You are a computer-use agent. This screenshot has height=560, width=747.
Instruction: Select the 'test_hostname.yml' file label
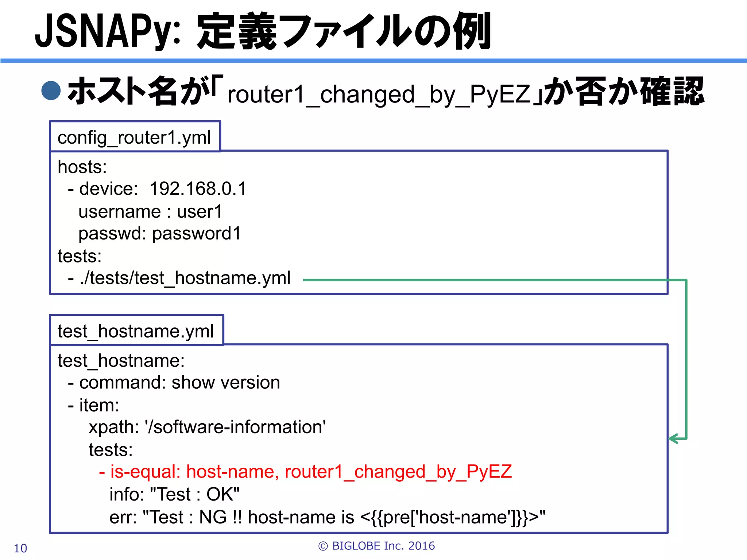click(x=136, y=331)
